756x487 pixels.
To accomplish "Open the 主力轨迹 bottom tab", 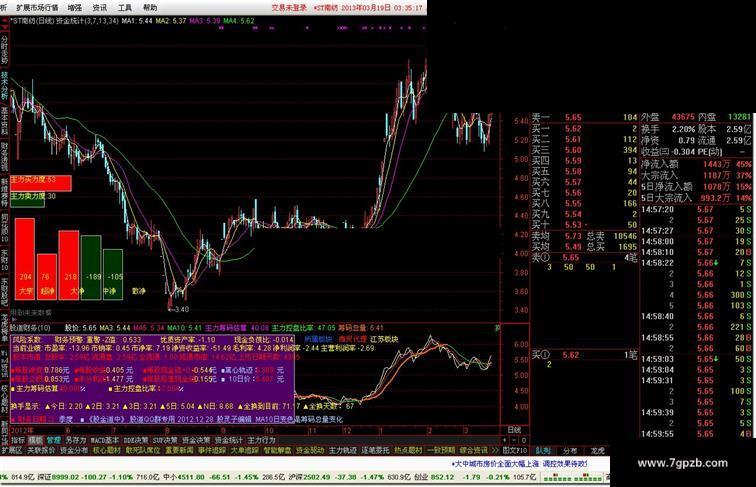I will click(x=343, y=450).
